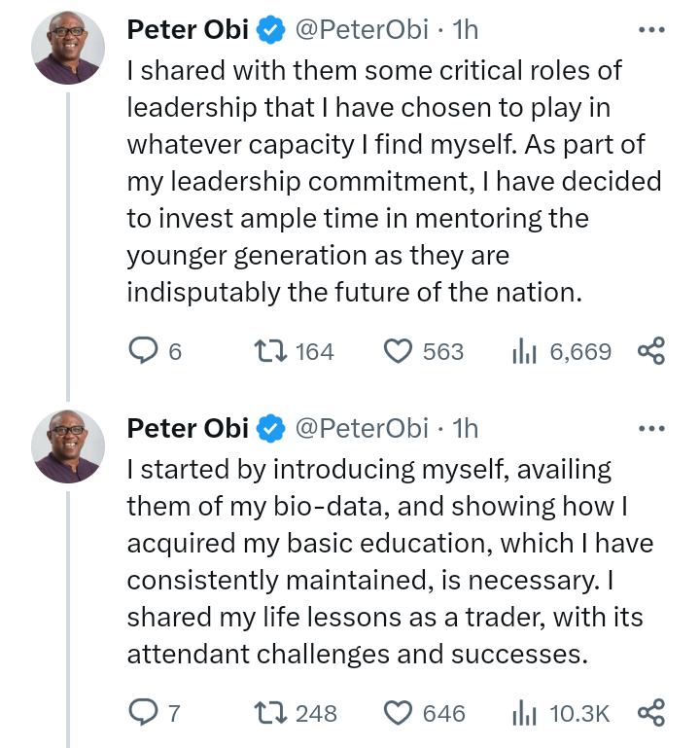Click @PeterObi handle on second tweet
Viewport: 700px width, 748px height.
pos(359,428)
